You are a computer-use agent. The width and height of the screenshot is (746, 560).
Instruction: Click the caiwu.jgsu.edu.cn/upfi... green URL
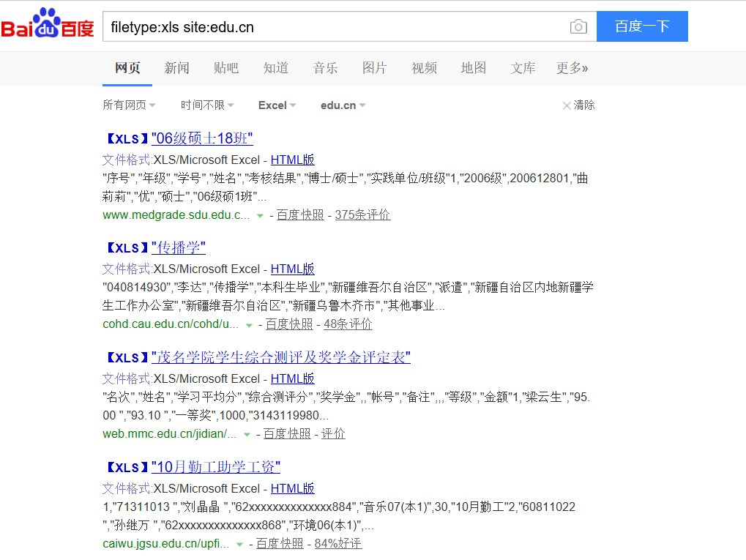click(x=165, y=544)
